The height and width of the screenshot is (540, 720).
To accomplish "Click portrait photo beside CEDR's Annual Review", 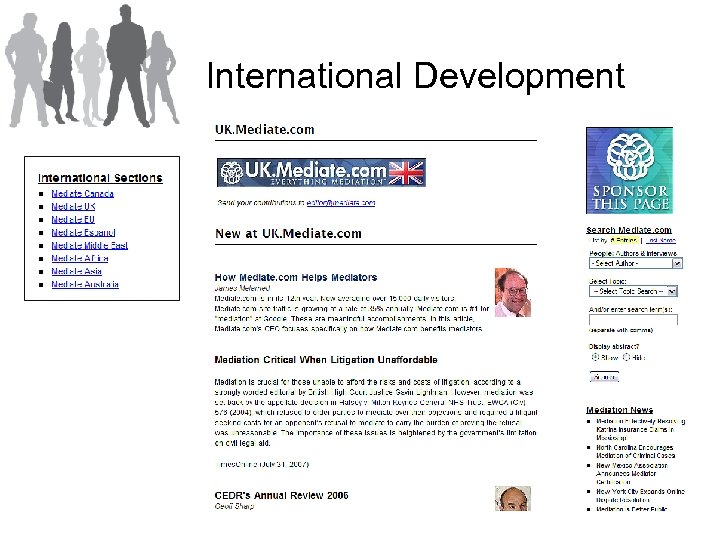I will coord(512,499).
